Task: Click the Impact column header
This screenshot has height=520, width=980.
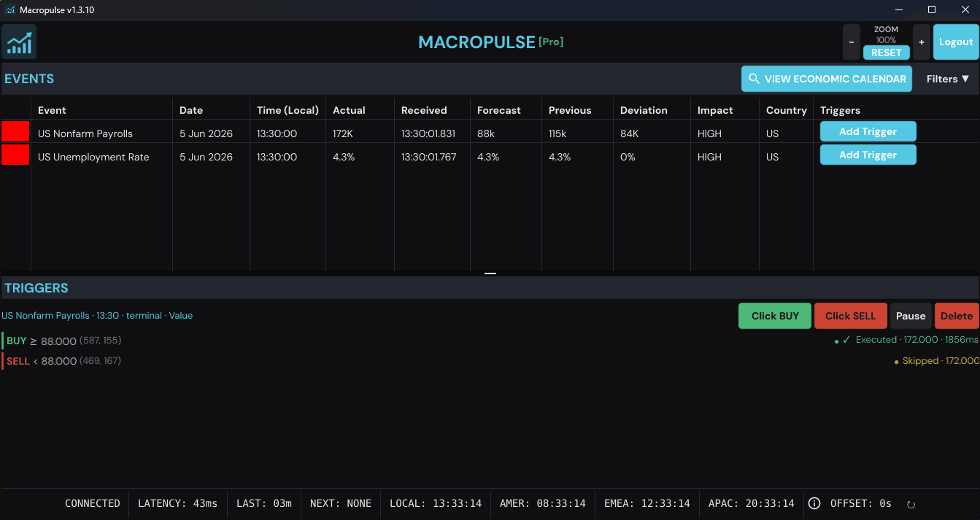Action: point(715,110)
